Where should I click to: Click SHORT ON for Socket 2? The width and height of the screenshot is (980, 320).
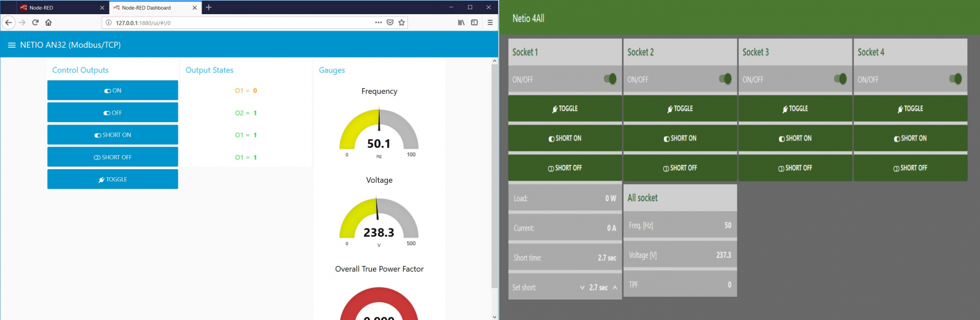[680, 138]
